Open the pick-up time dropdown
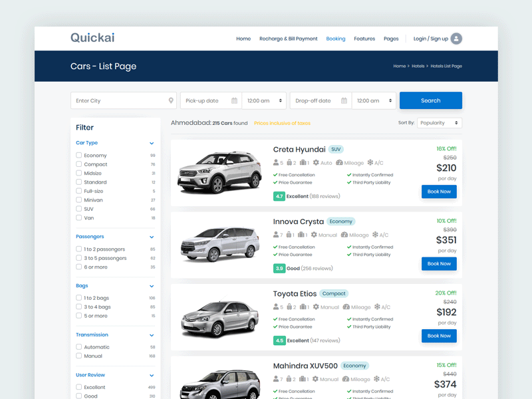Viewport: 532px width, 399px height. tap(264, 100)
